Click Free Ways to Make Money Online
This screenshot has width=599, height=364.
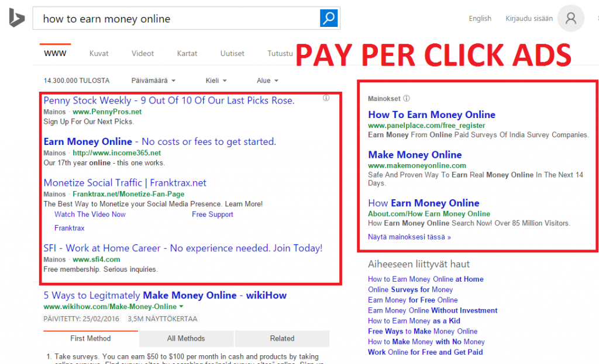422,331
